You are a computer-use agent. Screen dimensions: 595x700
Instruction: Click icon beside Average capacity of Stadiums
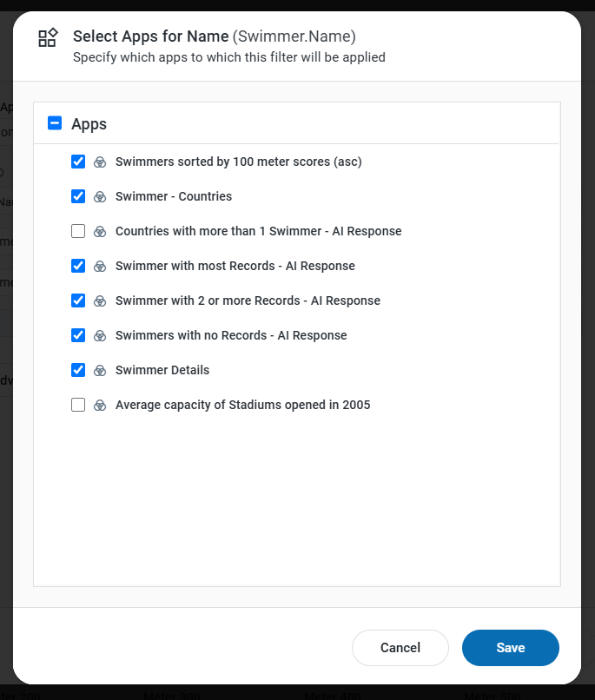100,405
